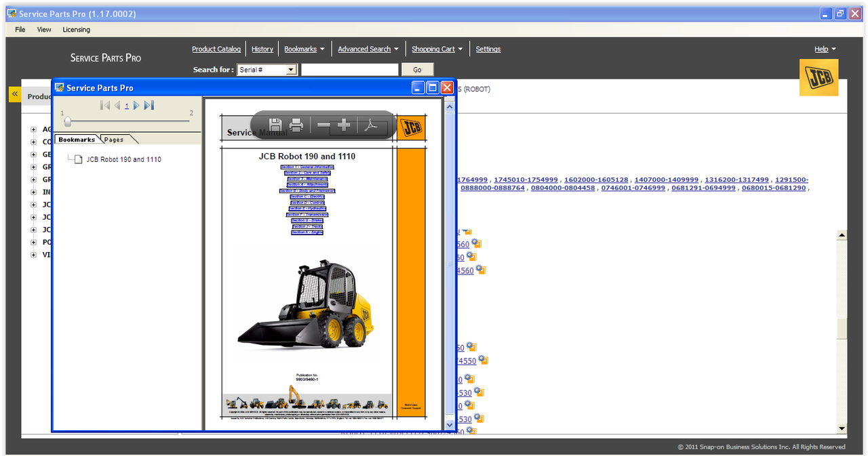Open the File menu
This screenshot has width=868, height=456.
pos(20,30)
